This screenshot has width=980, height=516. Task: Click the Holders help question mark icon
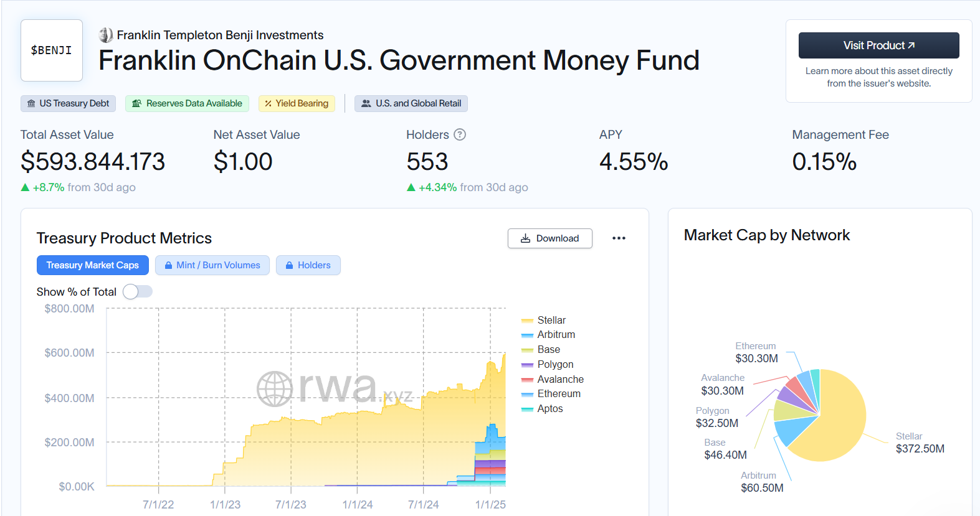click(x=460, y=134)
